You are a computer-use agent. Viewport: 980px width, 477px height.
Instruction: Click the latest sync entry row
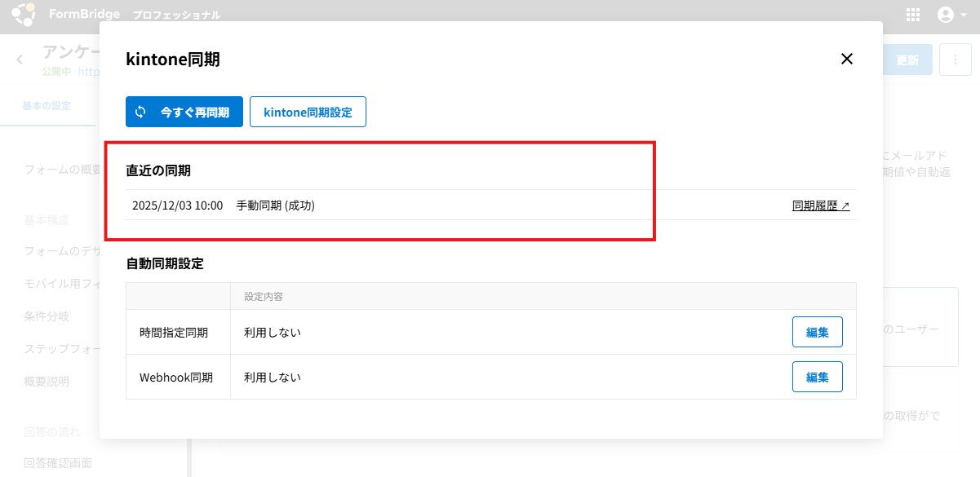point(408,205)
